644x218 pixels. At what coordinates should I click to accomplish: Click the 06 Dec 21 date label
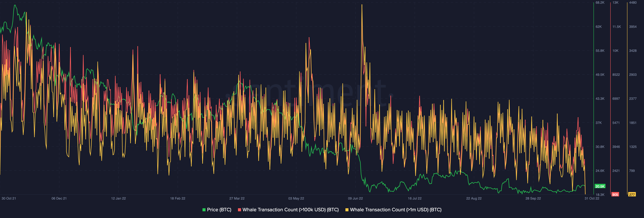point(59,199)
